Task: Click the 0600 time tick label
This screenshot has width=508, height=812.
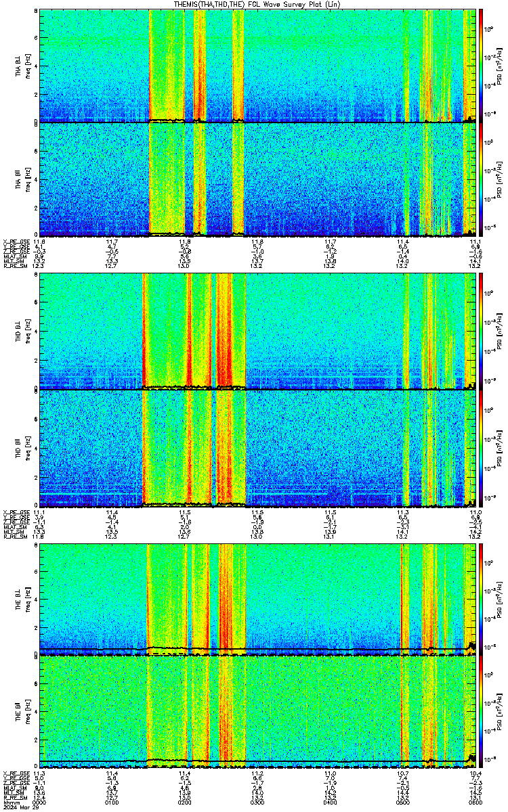Action: pyautogui.click(x=475, y=802)
